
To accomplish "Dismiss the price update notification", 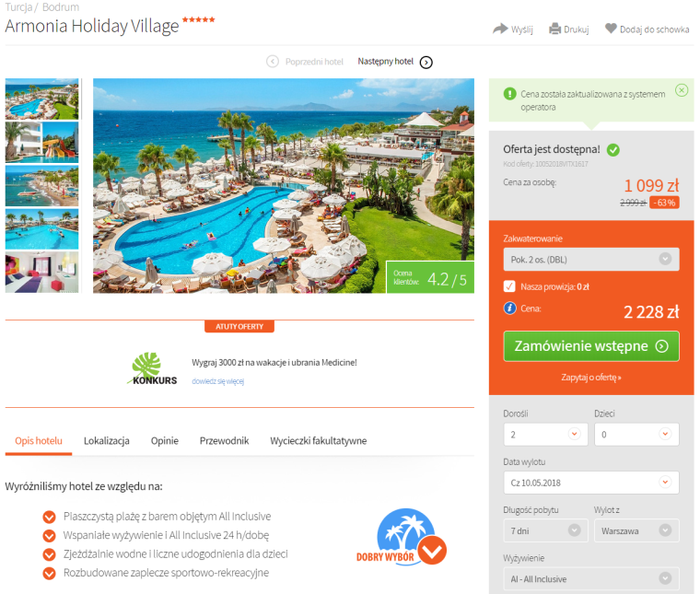I will tap(682, 90).
